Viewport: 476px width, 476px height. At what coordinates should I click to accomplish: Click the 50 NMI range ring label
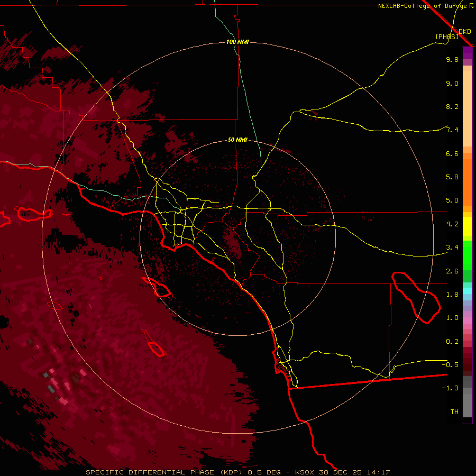237,140
